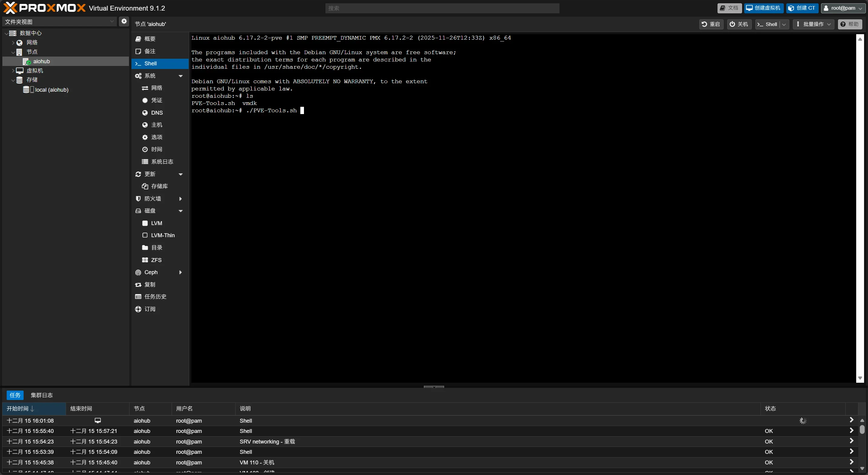Open the DNS settings page

tap(157, 113)
